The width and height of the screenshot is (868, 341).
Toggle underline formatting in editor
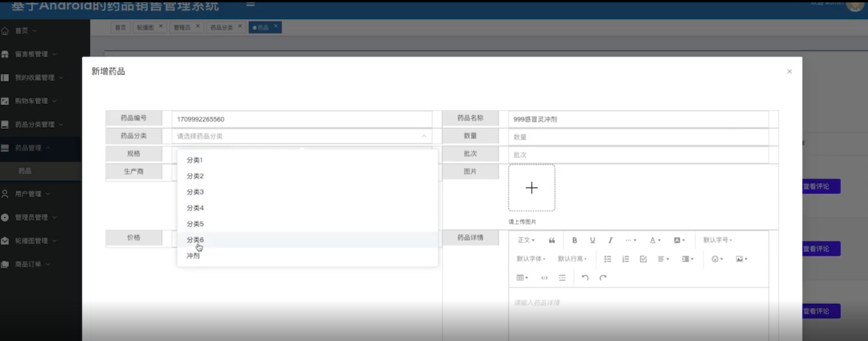click(593, 240)
